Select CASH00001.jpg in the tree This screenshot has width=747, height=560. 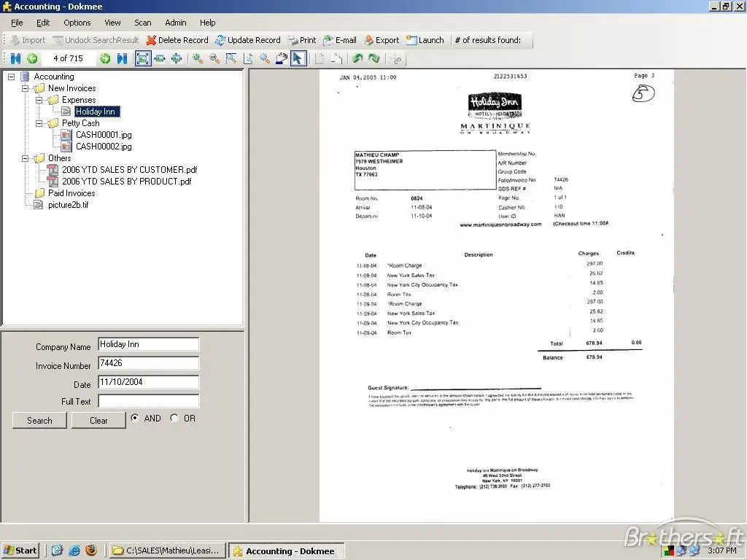pos(104,135)
